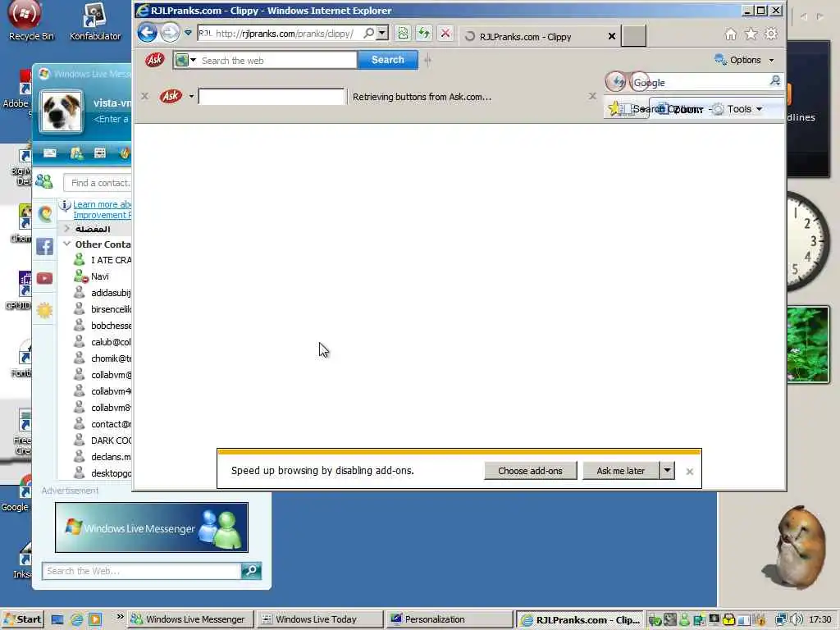Click the Ask logo on upper toolbar
This screenshot has height=630, width=840.
point(155,59)
